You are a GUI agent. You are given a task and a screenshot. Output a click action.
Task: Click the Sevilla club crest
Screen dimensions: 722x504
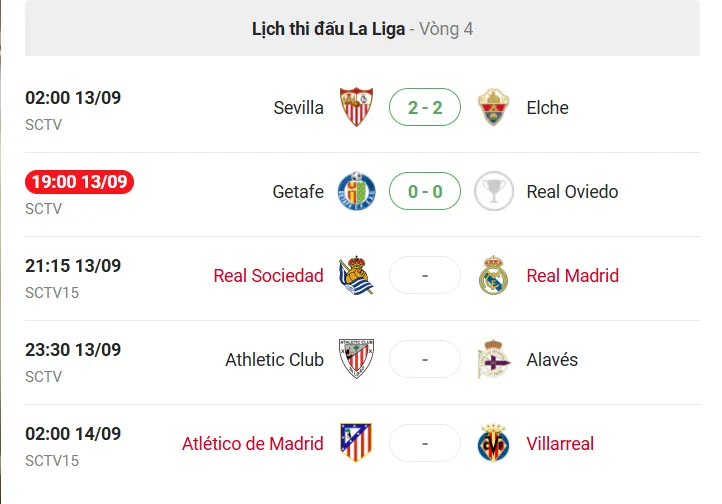point(356,107)
